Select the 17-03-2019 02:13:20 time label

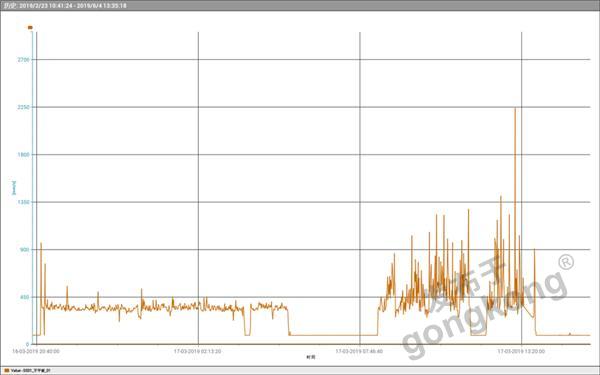197,351
